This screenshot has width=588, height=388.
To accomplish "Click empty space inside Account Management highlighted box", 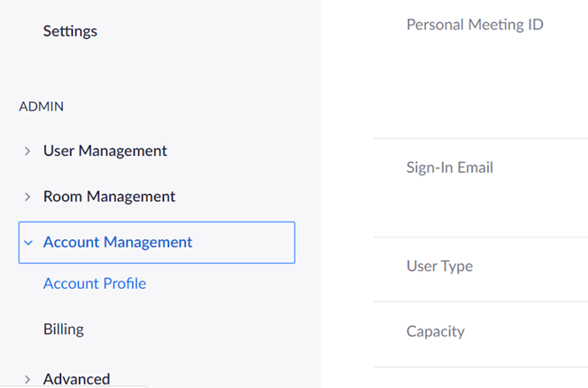I will (244, 243).
